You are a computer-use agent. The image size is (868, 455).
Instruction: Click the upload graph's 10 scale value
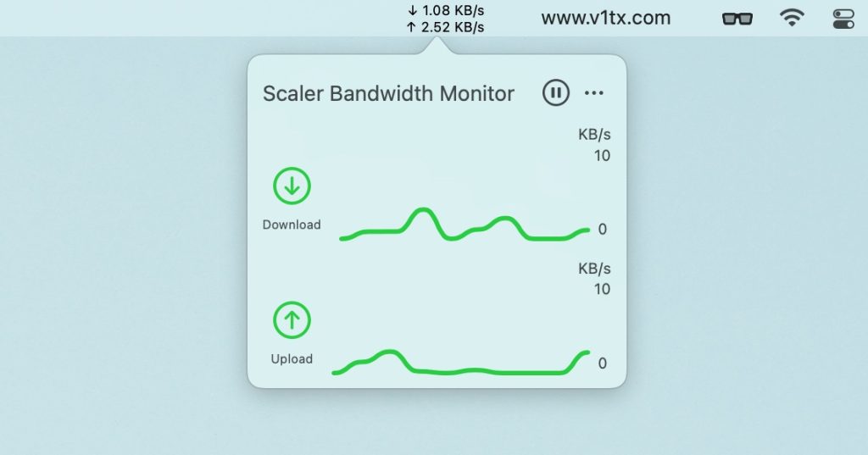(x=603, y=289)
